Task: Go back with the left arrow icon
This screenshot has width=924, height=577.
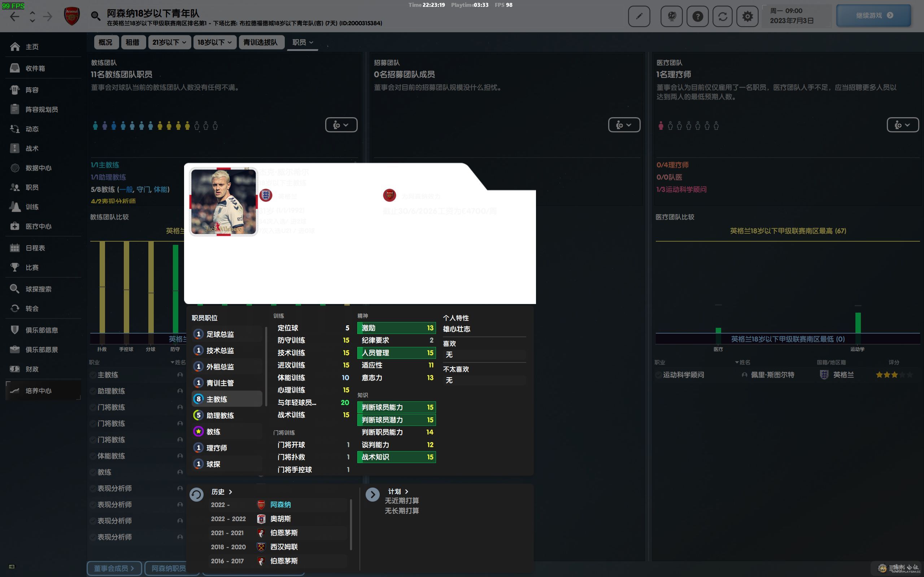Action: click(14, 17)
